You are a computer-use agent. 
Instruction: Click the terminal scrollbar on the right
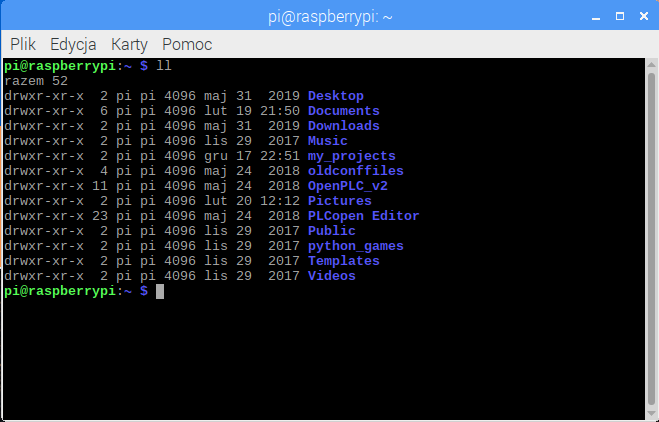pyautogui.click(x=650, y=238)
